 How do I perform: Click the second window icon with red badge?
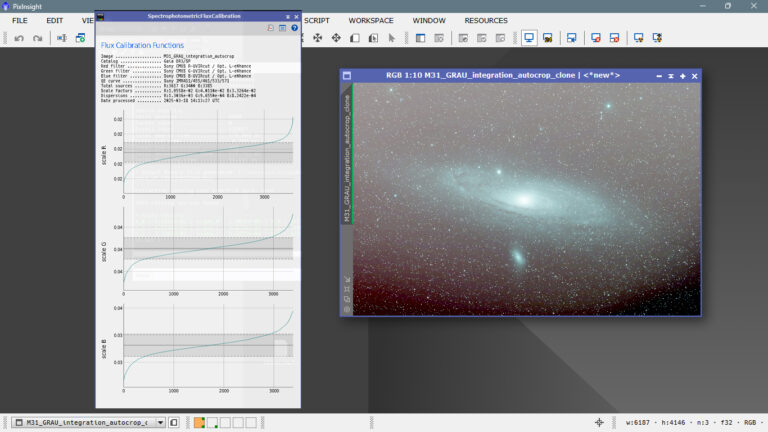pos(614,38)
